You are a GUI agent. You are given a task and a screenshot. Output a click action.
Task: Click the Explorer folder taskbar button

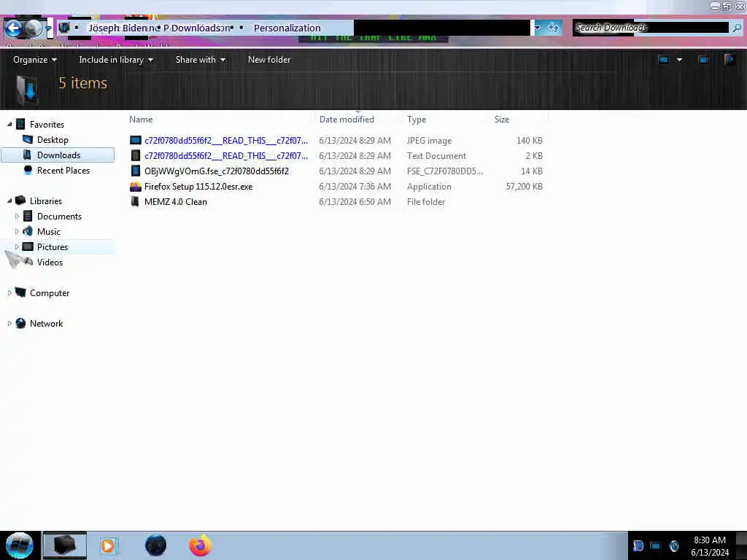pyautogui.click(x=65, y=545)
